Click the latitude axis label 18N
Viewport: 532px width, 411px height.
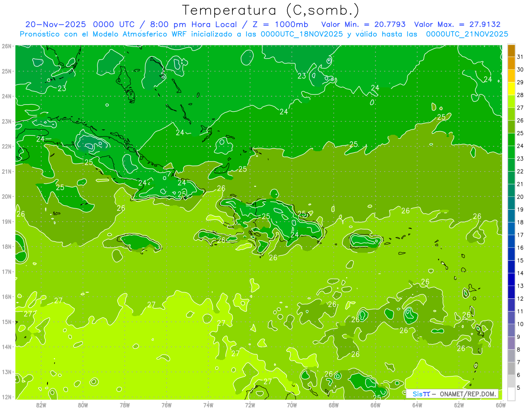click(7, 246)
